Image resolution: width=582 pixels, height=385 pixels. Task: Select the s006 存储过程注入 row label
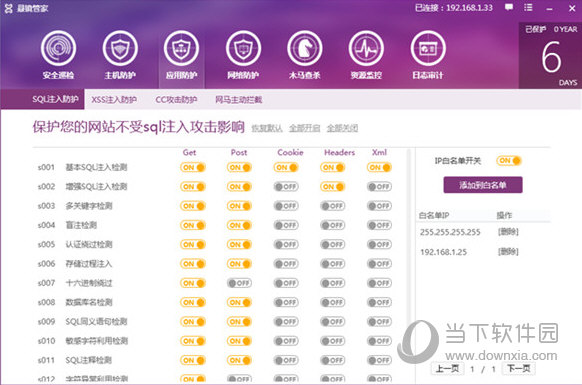point(89,264)
